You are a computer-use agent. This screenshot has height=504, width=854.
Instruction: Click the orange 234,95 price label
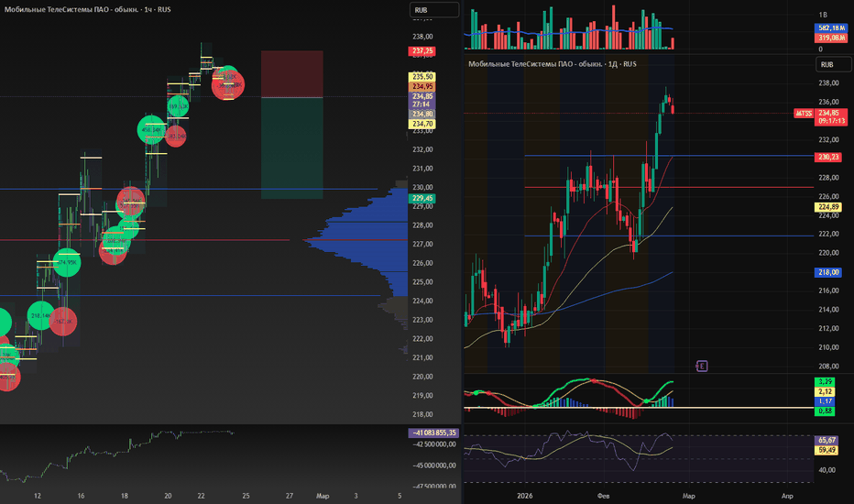click(x=422, y=87)
